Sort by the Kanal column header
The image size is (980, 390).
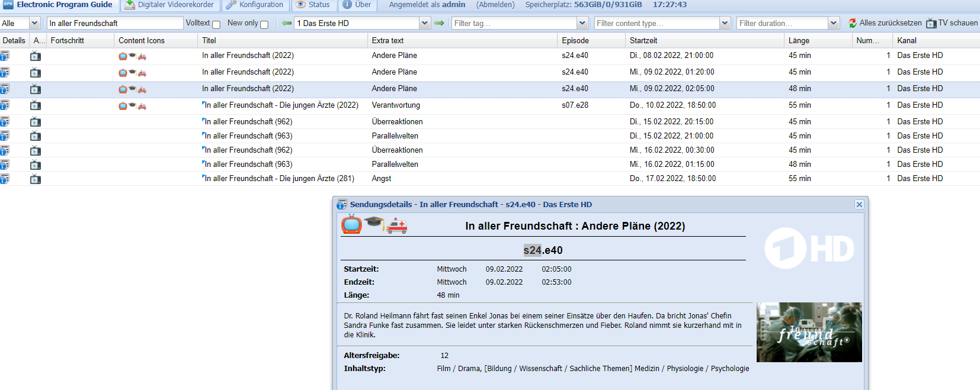pyautogui.click(x=936, y=40)
